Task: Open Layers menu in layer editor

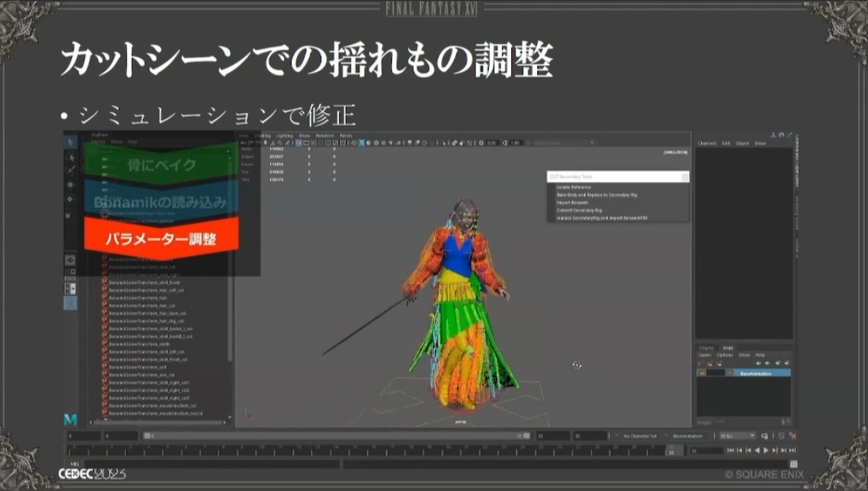Action: 705,355
